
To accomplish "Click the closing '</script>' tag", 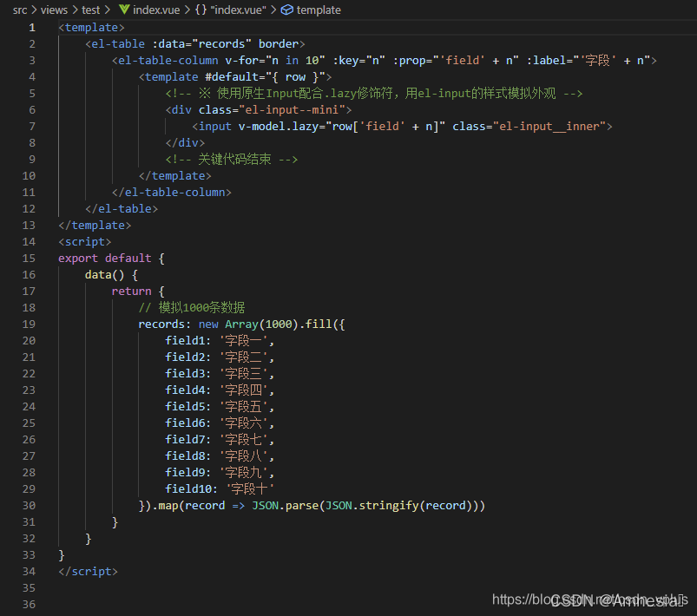I will [88, 571].
